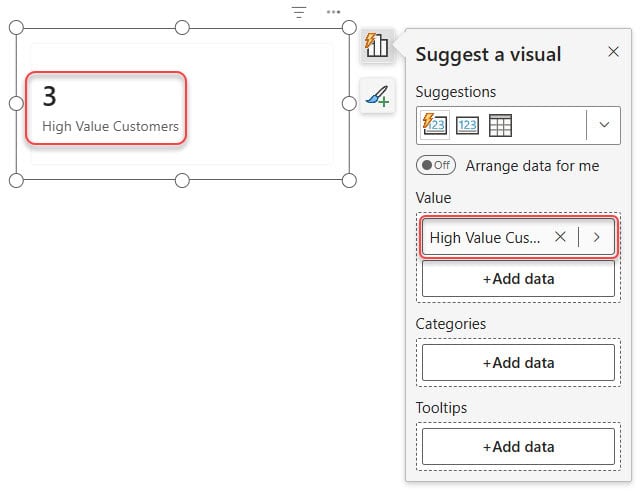Toggle the Arrange data for me switch
This screenshot has height=491, width=642.
(436, 165)
